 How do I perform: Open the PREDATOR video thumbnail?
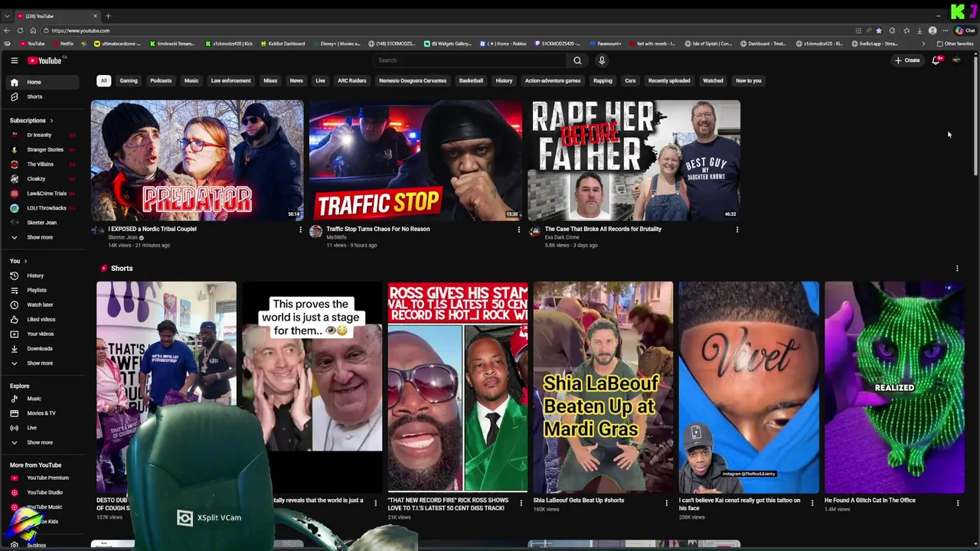pyautogui.click(x=197, y=160)
